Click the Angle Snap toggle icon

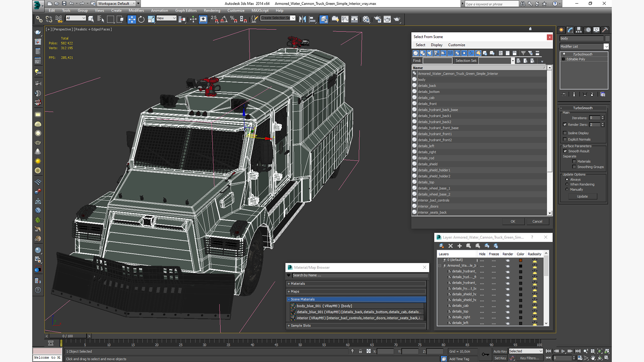coord(224,19)
